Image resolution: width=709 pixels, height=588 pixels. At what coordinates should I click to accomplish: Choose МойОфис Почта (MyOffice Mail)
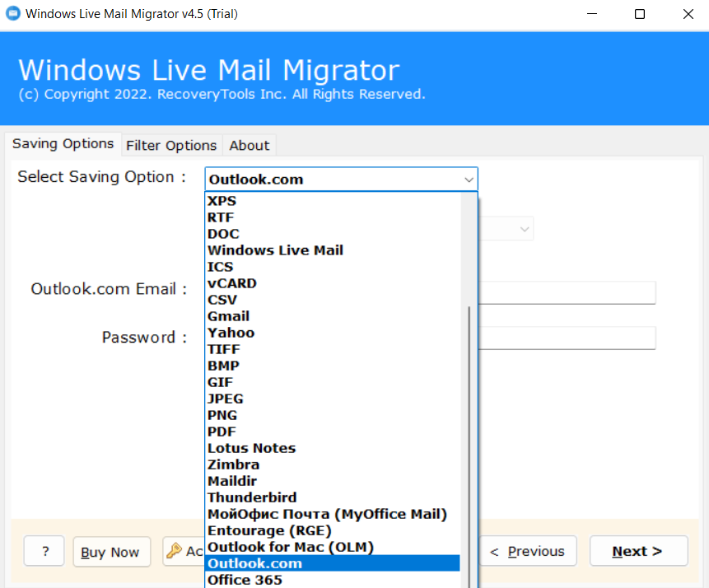point(333,514)
